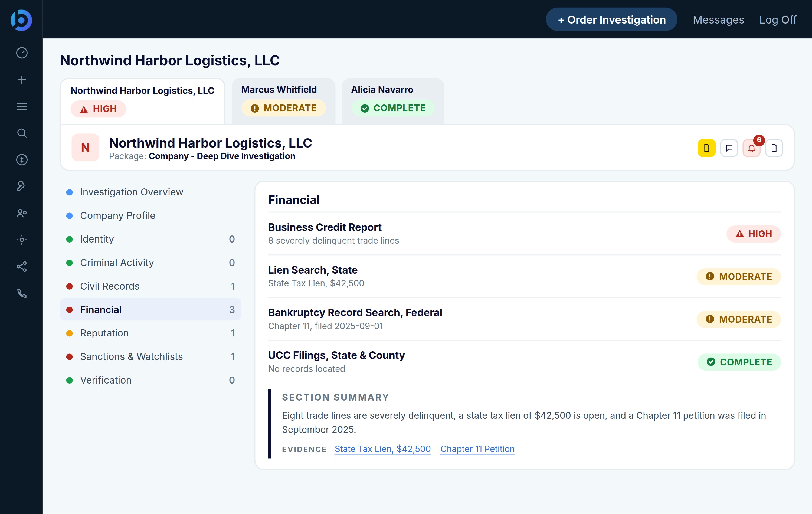The width and height of the screenshot is (812, 514).
Task: Click the share nodes icon in the sidebar
Action: pyautogui.click(x=22, y=266)
